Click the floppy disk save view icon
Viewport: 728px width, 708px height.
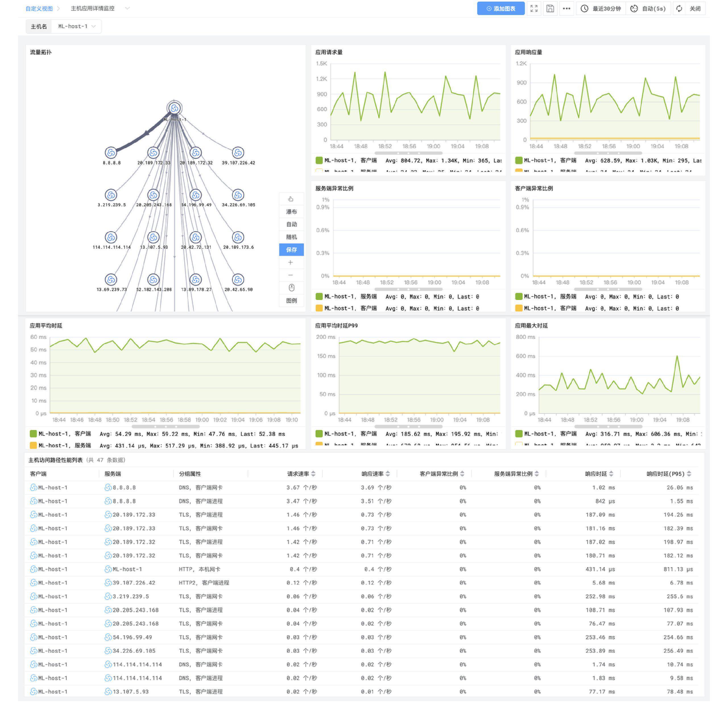pyautogui.click(x=550, y=9)
